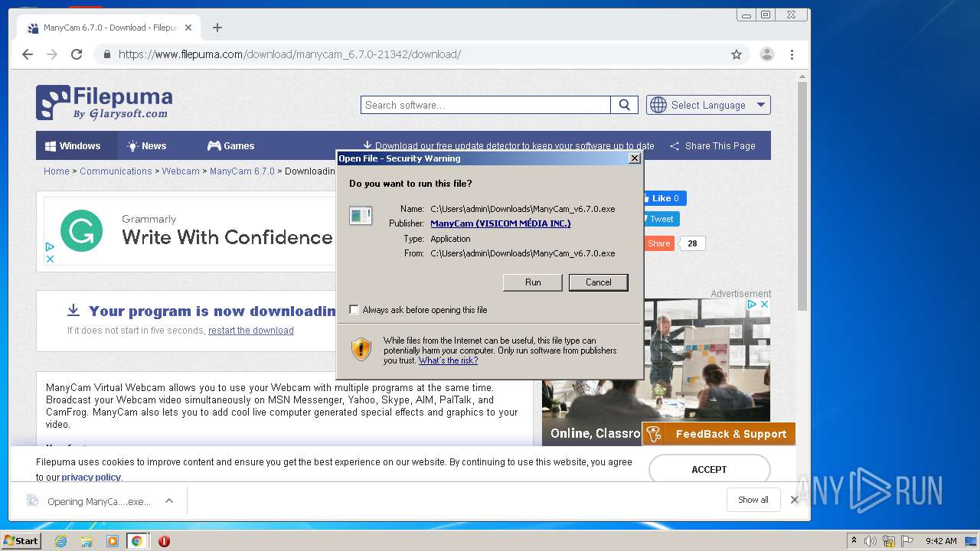Image resolution: width=980 pixels, height=551 pixels.
Task: Click the red Opera taskbar icon
Action: (164, 541)
